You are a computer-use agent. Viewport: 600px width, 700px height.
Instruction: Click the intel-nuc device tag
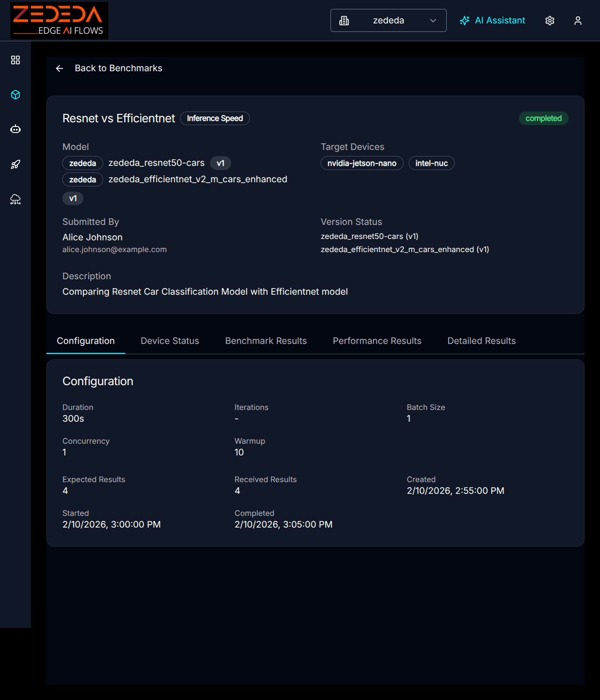coord(431,163)
